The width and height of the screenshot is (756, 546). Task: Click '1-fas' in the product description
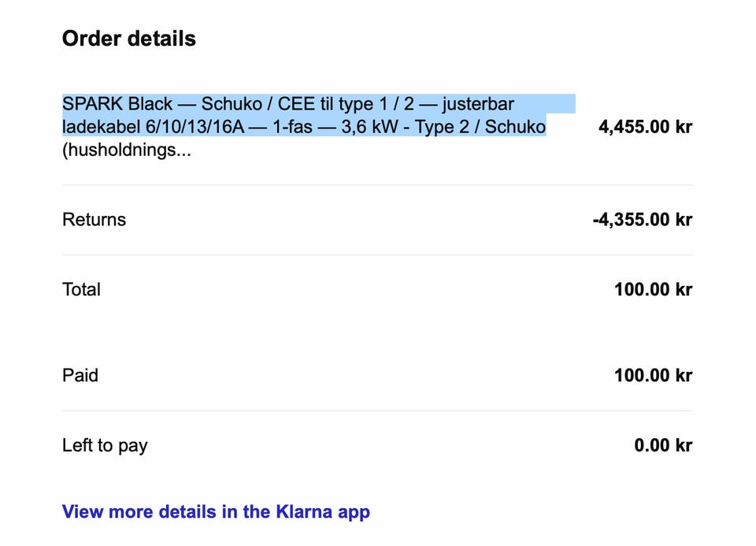[x=294, y=127]
